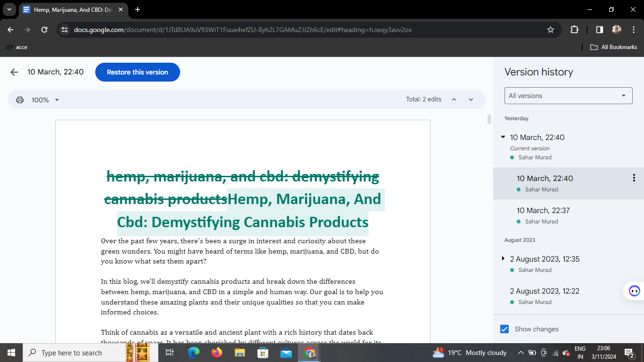Image resolution: width=644 pixels, height=362 pixels.
Task: Open the Chrome Extensions puzzle icon
Action: [574, 30]
